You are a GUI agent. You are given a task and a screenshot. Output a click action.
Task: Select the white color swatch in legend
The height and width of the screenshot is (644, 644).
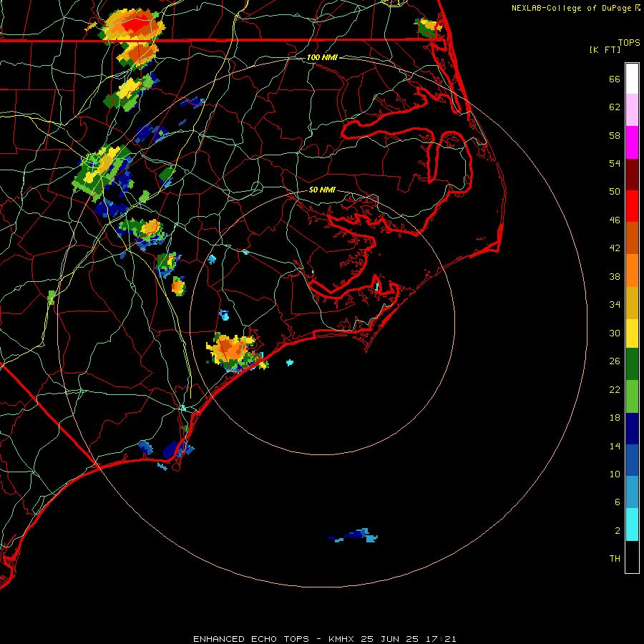click(x=632, y=79)
